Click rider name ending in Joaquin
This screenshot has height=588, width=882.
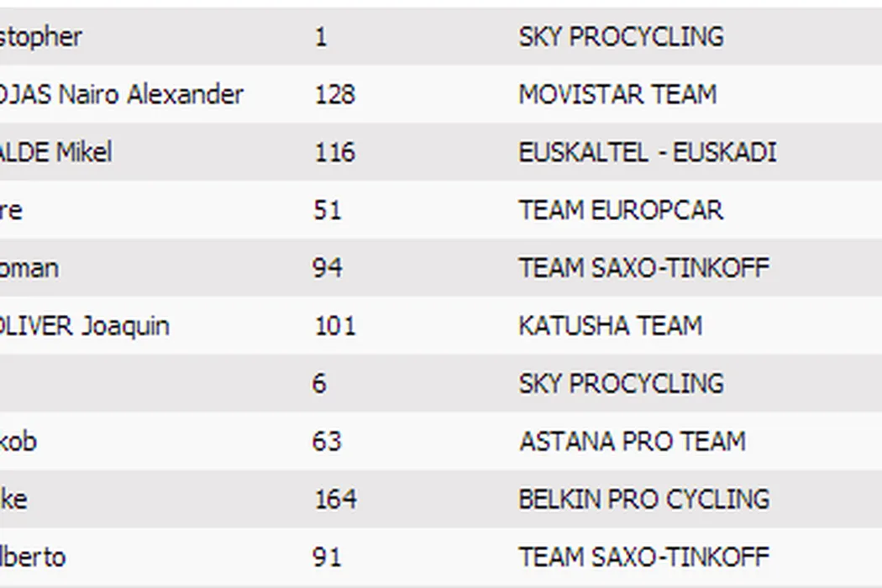point(85,326)
